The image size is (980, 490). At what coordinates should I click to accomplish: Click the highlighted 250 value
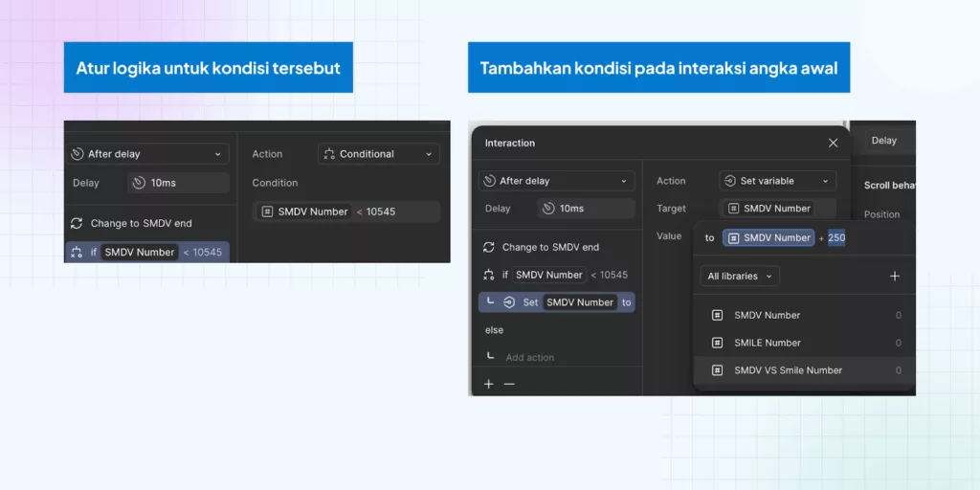[836, 237]
